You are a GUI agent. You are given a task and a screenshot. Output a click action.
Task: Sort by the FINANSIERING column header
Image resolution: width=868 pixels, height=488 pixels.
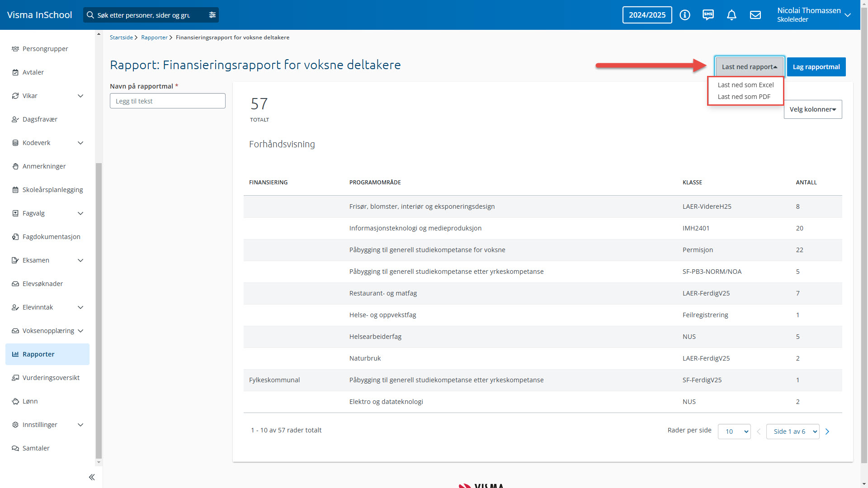[268, 183]
